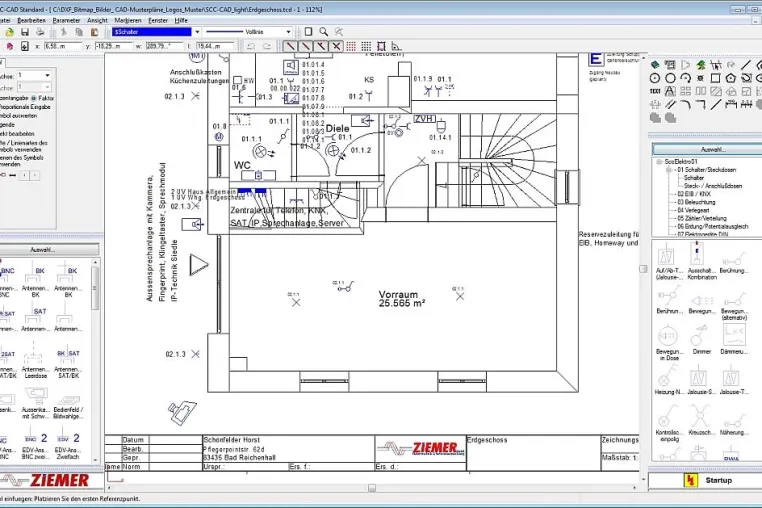
Task: Toggle the black dotted grid icon
Action: click(366, 46)
